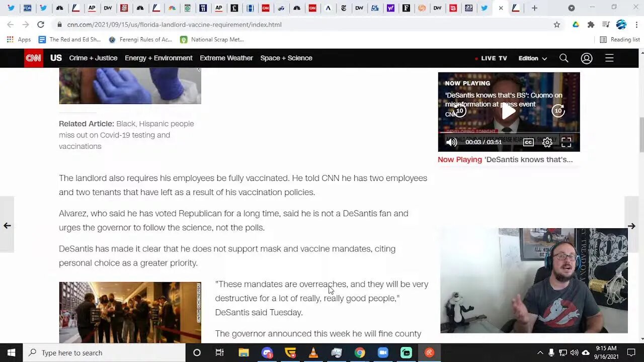The height and width of the screenshot is (362, 644).
Task: Go to next article with right arrow
Action: click(631, 226)
